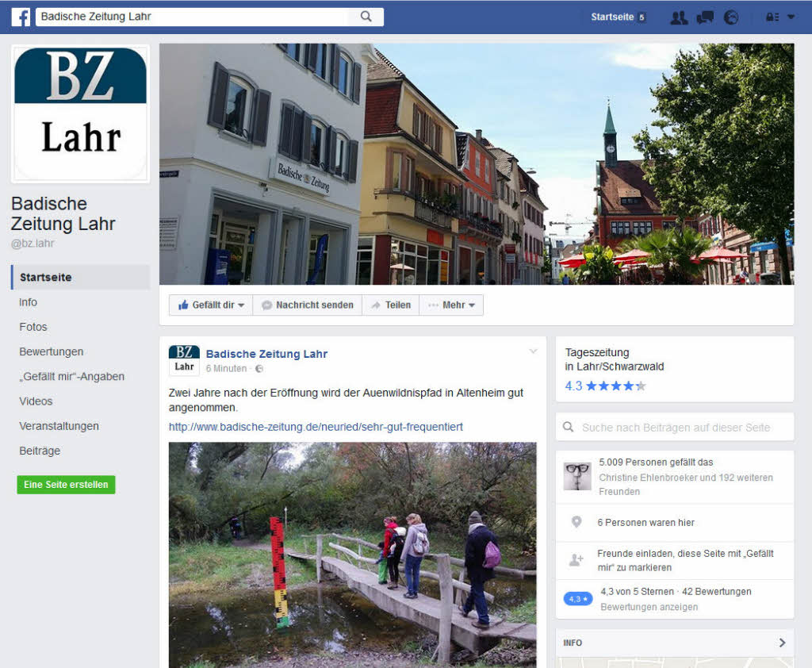The height and width of the screenshot is (668, 812).
Task: Open the messages icon in top bar
Action: click(x=704, y=17)
